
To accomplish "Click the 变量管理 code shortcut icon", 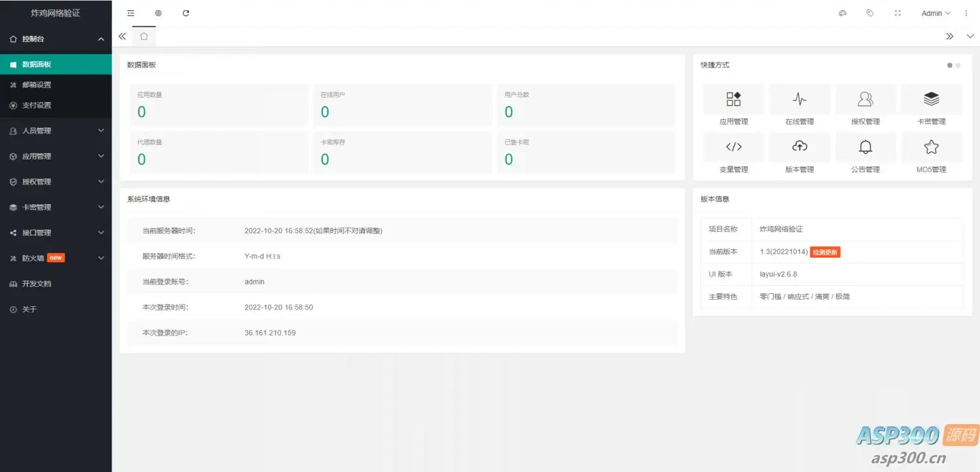I will coord(734,147).
